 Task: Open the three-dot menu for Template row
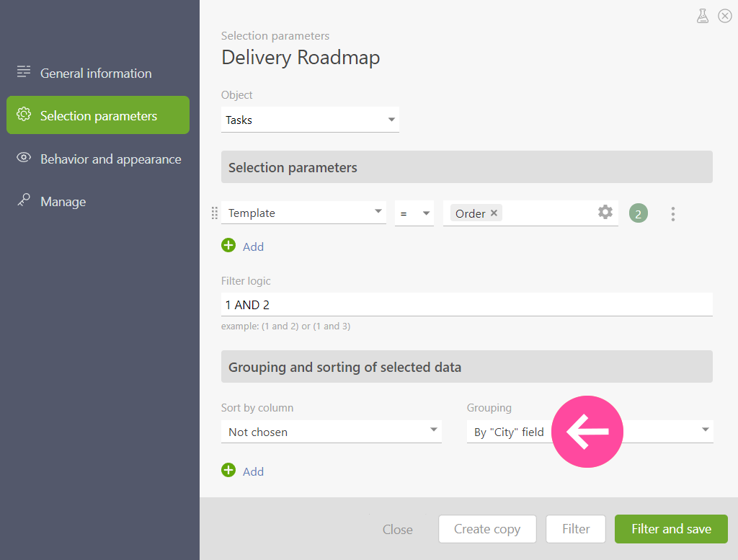pyautogui.click(x=673, y=213)
